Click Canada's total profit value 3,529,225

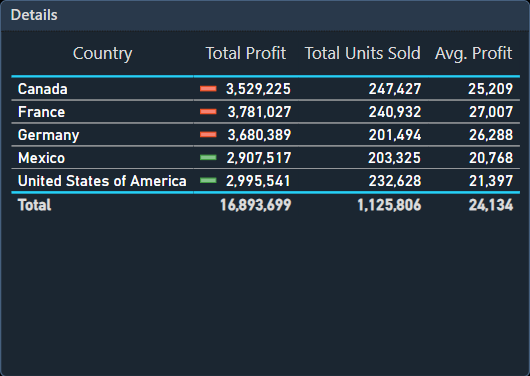coord(258,89)
